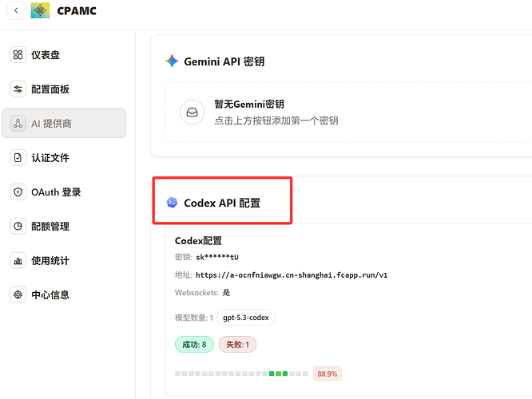
Task: Select the AI 提供商 menu item
Action: pos(64,124)
